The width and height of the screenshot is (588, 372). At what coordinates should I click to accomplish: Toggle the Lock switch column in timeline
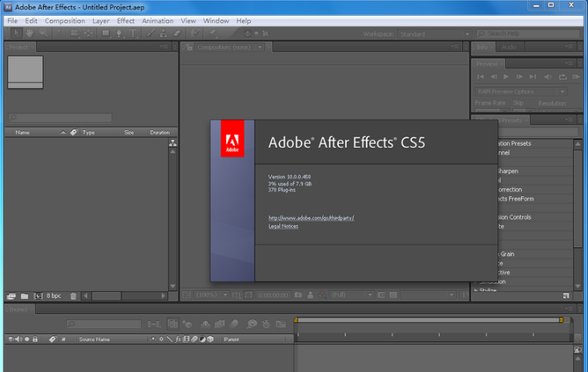35,339
